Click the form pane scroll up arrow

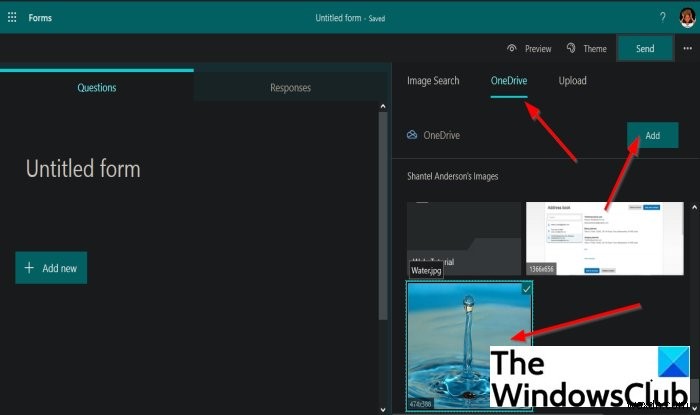(383, 106)
